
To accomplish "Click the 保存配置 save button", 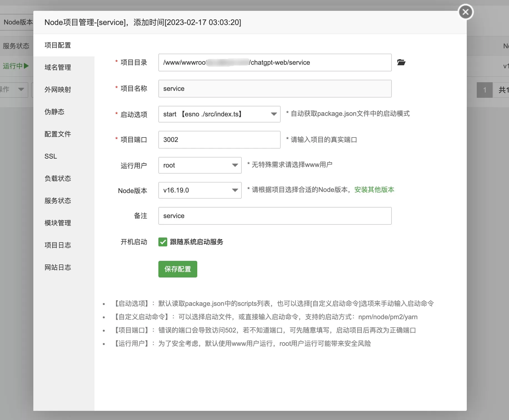I will point(178,269).
